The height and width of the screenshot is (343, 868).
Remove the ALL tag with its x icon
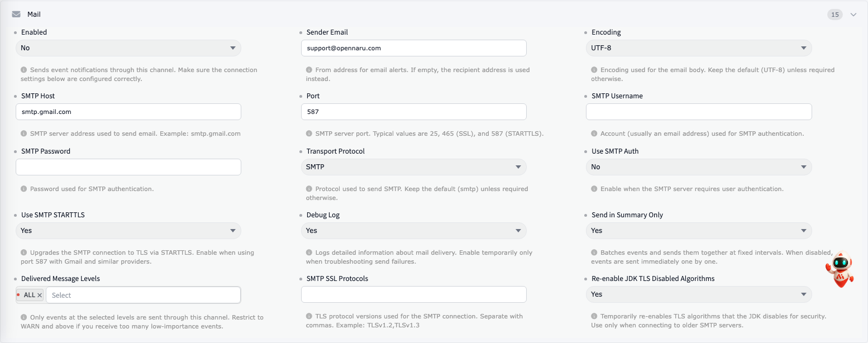(40, 295)
